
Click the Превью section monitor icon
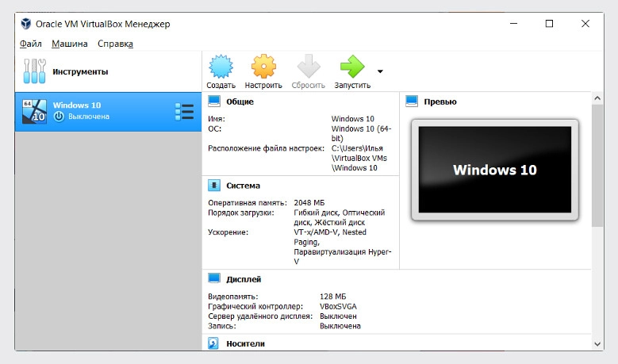[x=412, y=102]
